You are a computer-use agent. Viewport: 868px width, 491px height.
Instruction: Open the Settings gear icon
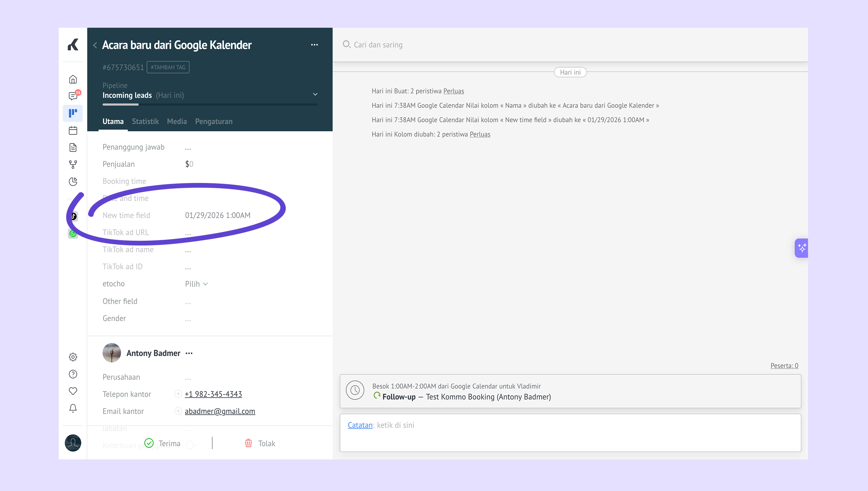pos(73,357)
